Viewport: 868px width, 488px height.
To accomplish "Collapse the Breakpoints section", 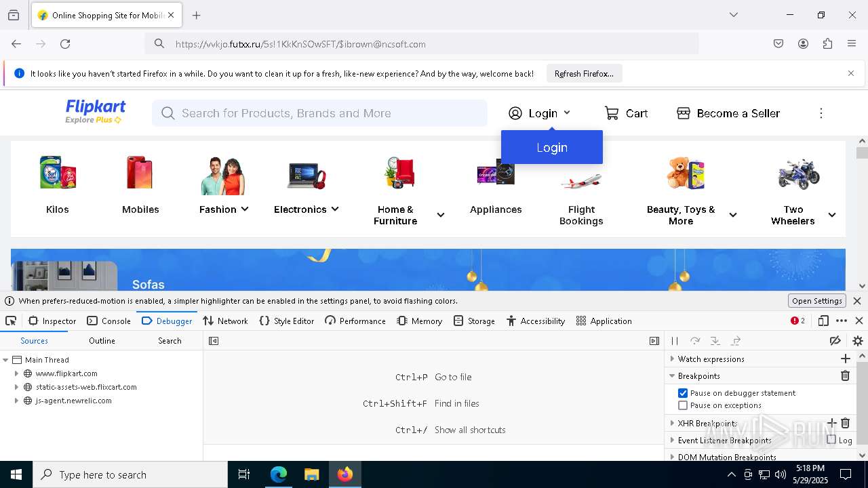I will coord(673,375).
